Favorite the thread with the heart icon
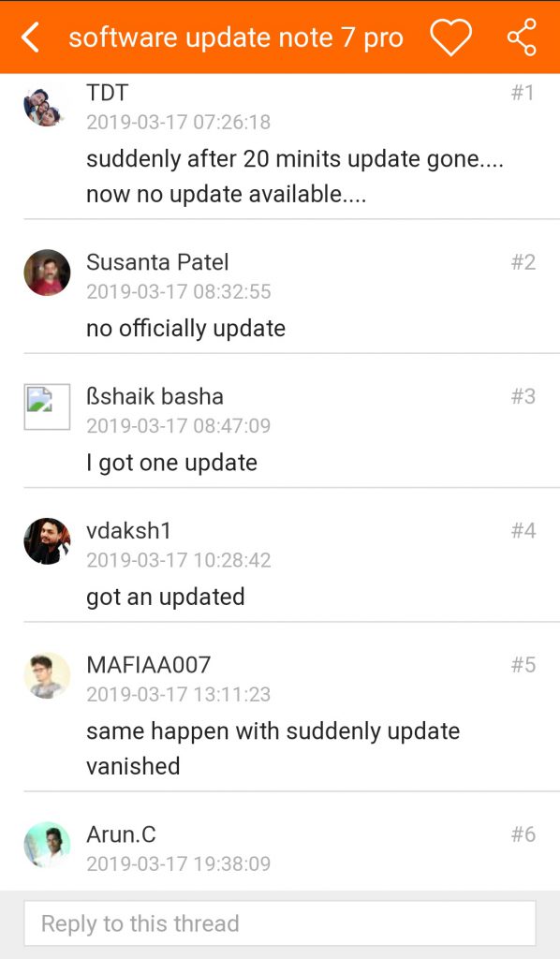Image resolution: width=560 pixels, height=959 pixels. point(450,37)
